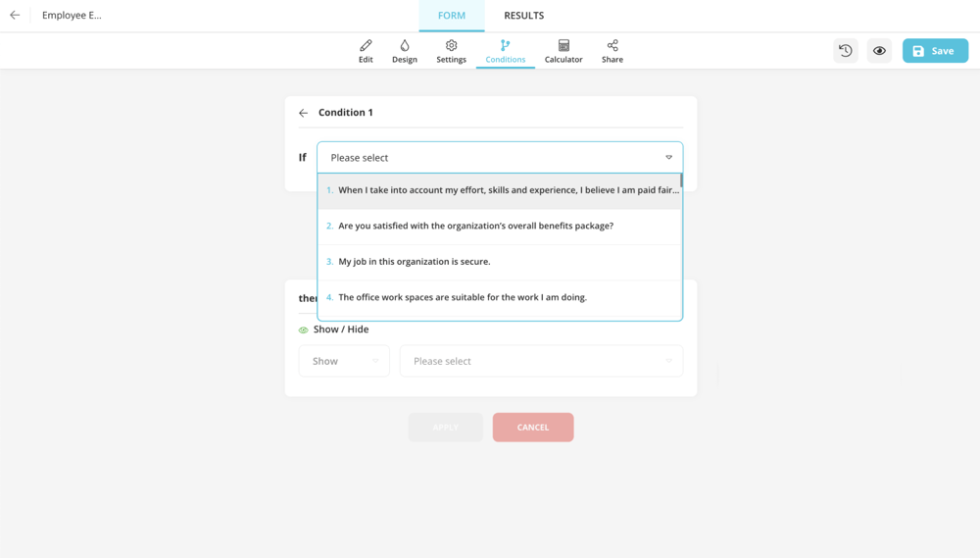Open form Settings gear
980x558 pixels.
tap(451, 46)
